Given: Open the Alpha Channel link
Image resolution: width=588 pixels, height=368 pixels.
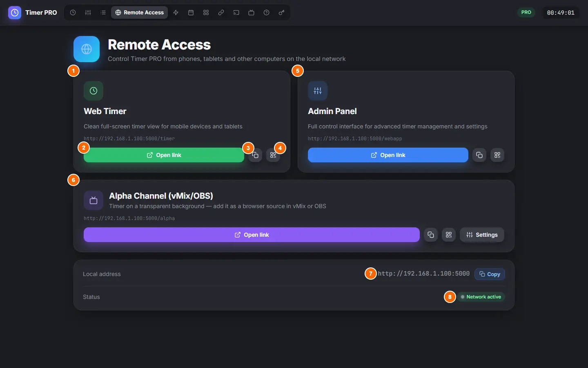Looking at the screenshot, I should point(252,235).
